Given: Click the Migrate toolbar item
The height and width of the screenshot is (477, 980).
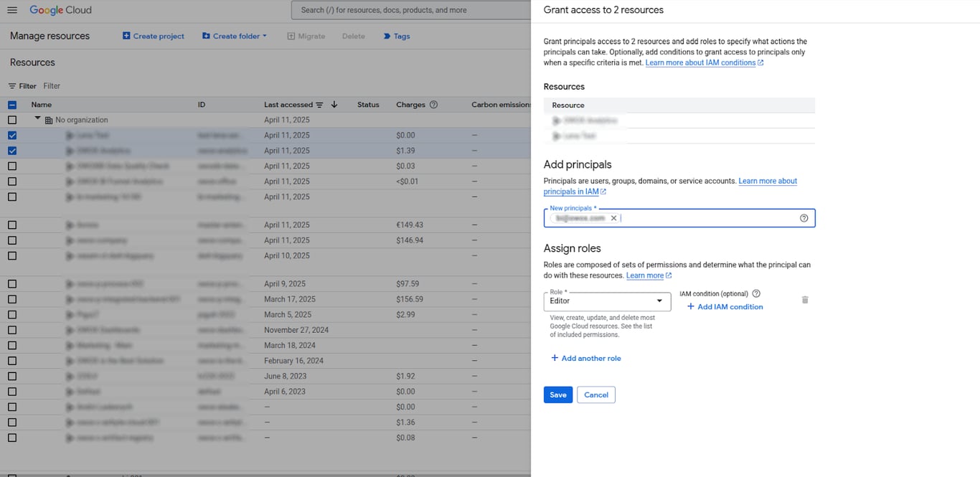Looking at the screenshot, I should (x=306, y=36).
